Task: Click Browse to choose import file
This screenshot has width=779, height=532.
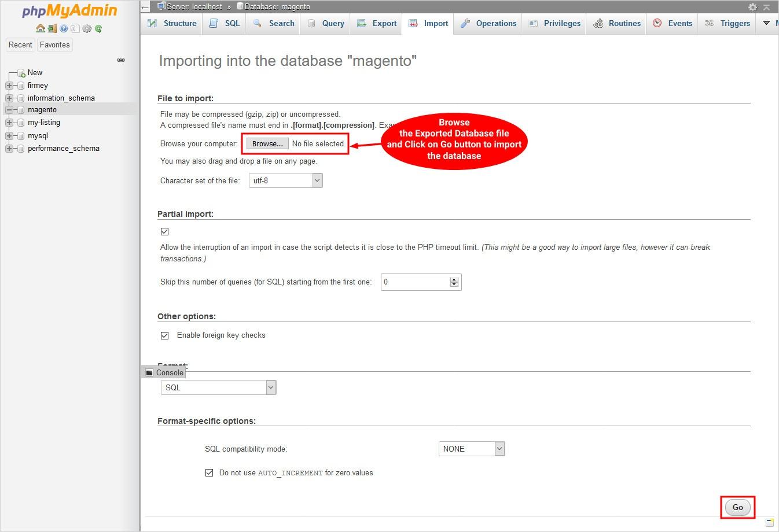Action: click(267, 144)
